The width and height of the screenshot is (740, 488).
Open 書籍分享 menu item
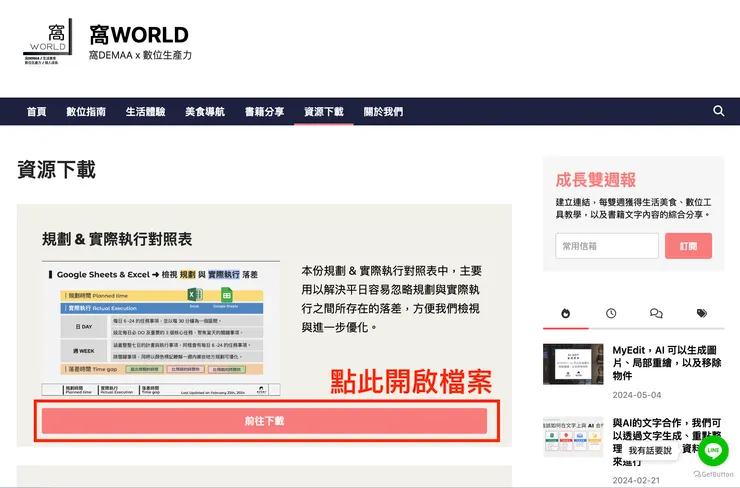pos(264,112)
